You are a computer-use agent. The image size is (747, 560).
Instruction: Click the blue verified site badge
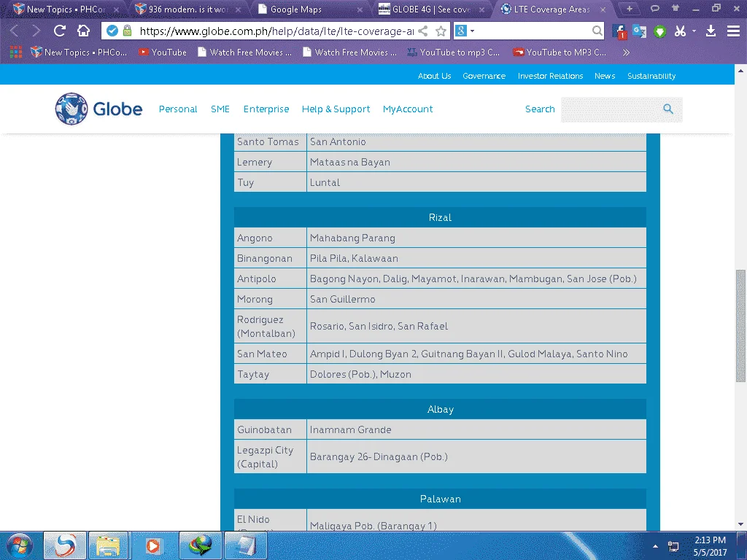[x=112, y=31]
